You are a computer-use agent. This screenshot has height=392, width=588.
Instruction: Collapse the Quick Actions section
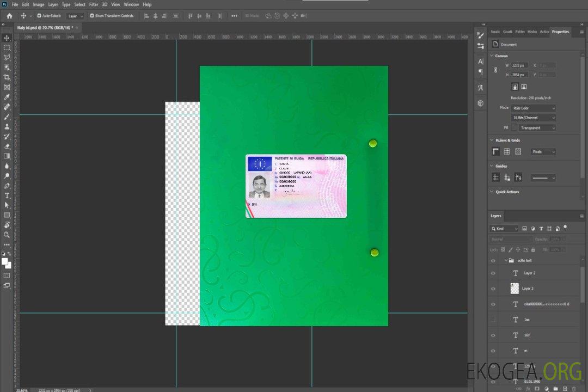(x=492, y=192)
